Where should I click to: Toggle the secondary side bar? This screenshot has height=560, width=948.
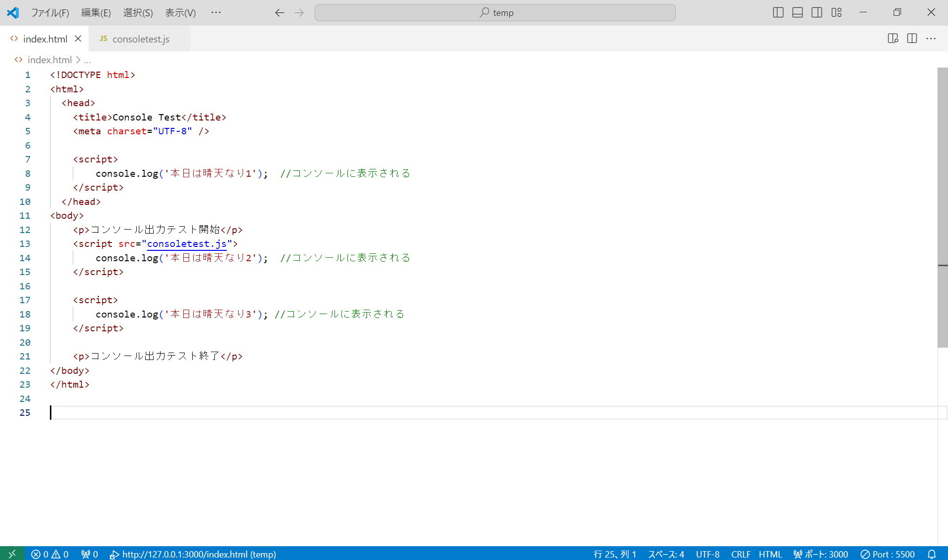(817, 13)
